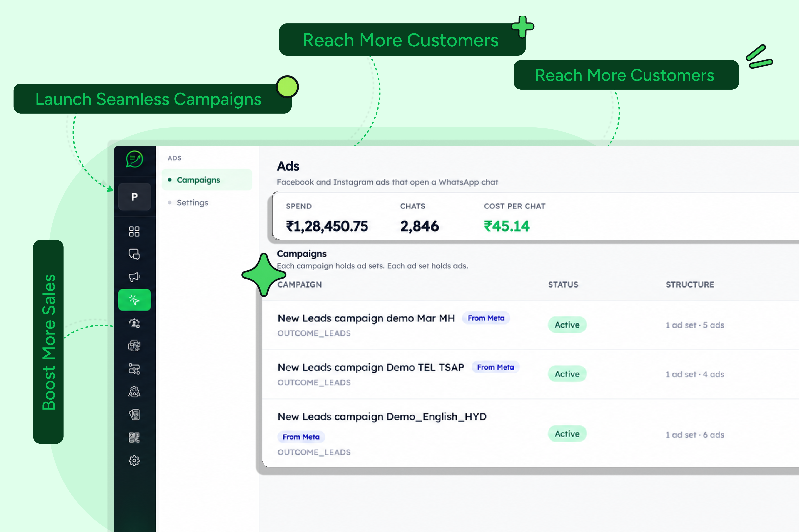799x532 pixels.
Task: Click the COST PER CHAT label
Action: [x=515, y=206]
